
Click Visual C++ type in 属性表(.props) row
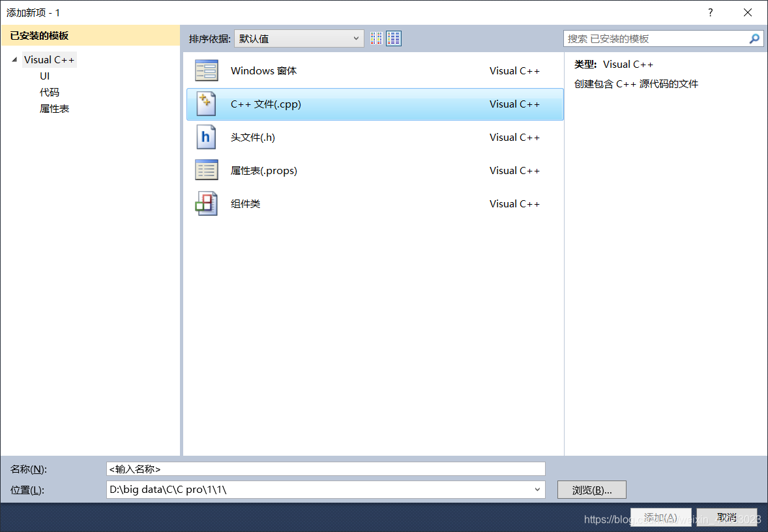(514, 170)
